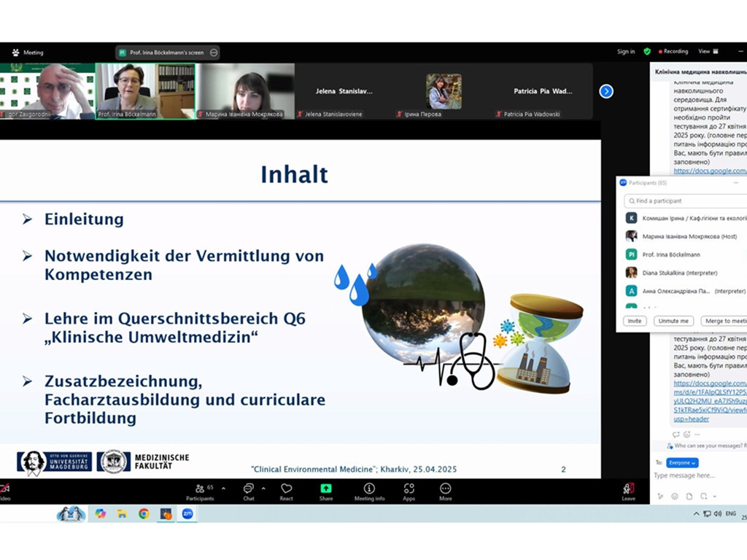
Task: Click the Unmute me button
Action: click(673, 321)
